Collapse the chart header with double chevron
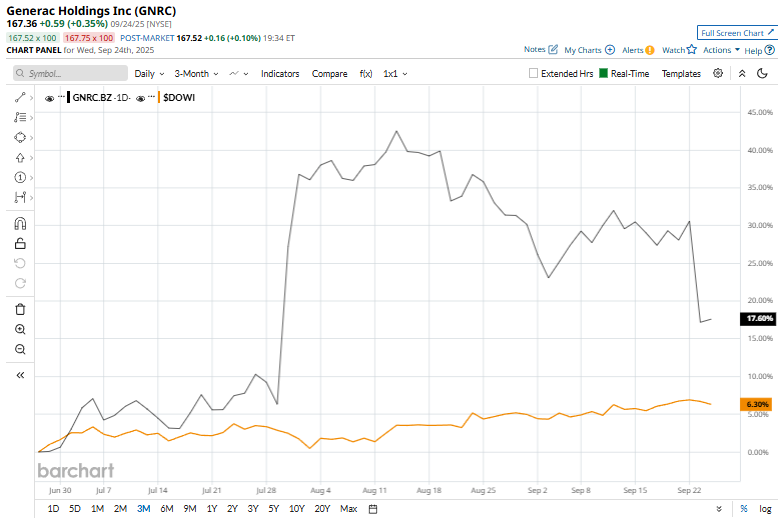Viewport: 778px width, 521px height. click(x=742, y=73)
